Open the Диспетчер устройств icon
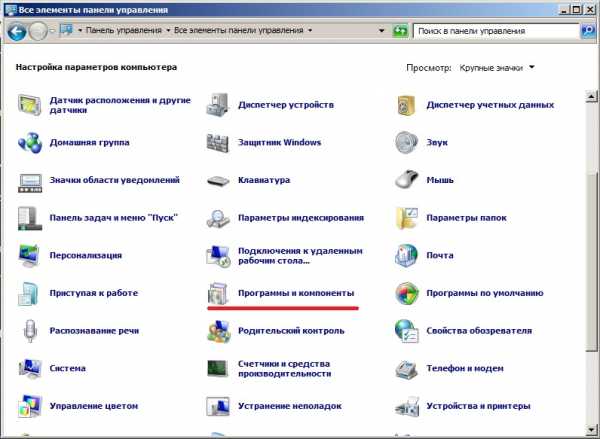Image resolution: width=600 pixels, height=439 pixels. pos(218,104)
